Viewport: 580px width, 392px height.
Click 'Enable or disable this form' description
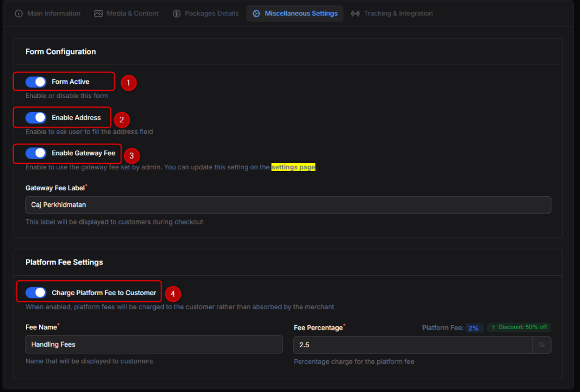(67, 96)
